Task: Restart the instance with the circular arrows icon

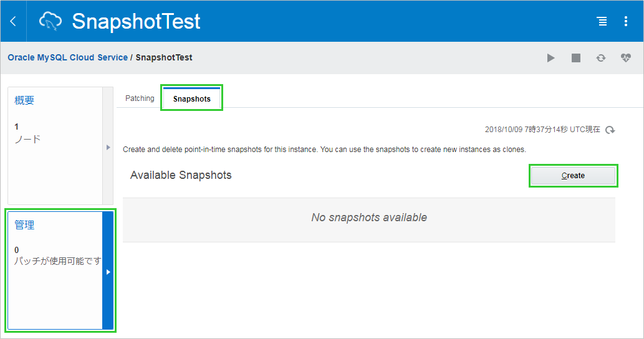Action: pyautogui.click(x=601, y=58)
